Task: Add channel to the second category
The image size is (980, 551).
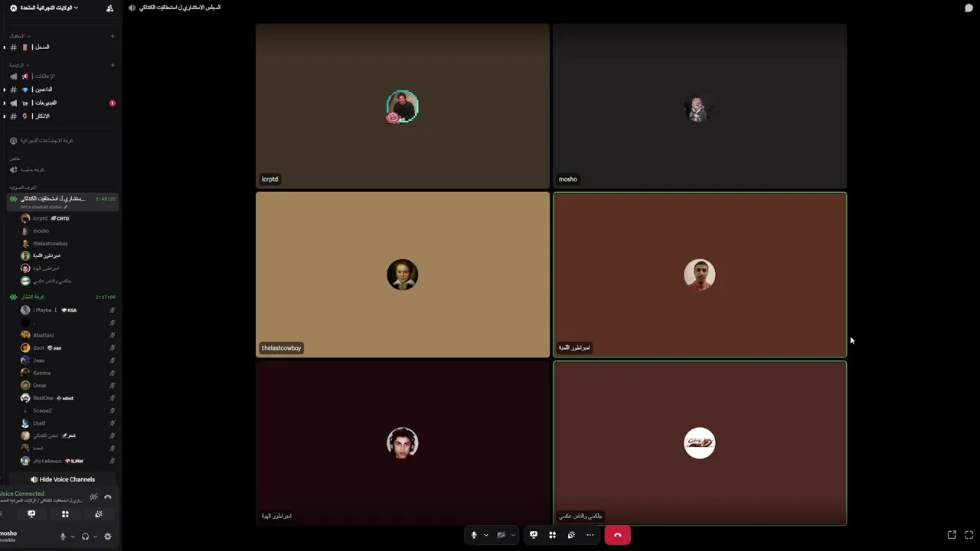Action: pyautogui.click(x=113, y=65)
